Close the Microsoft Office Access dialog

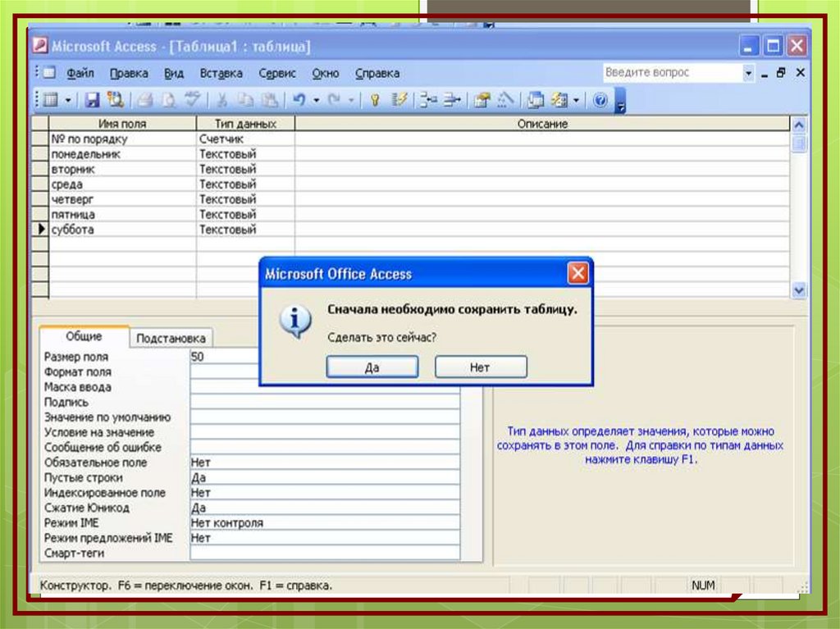click(x=578, y=274)
